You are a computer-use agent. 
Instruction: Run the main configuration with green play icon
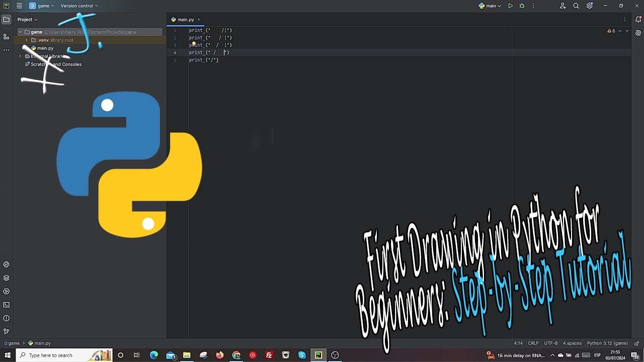tap(510, 6)
